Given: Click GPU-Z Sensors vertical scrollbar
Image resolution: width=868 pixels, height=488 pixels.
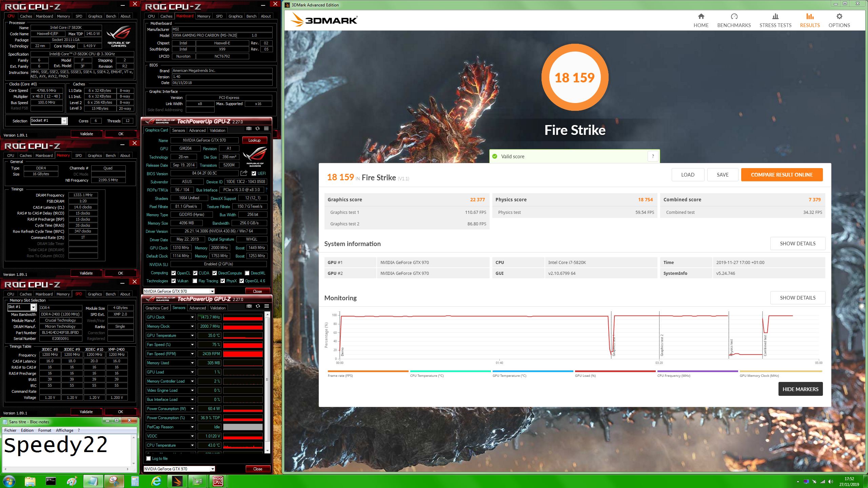Looking at the screenshot, I should 268,383.
